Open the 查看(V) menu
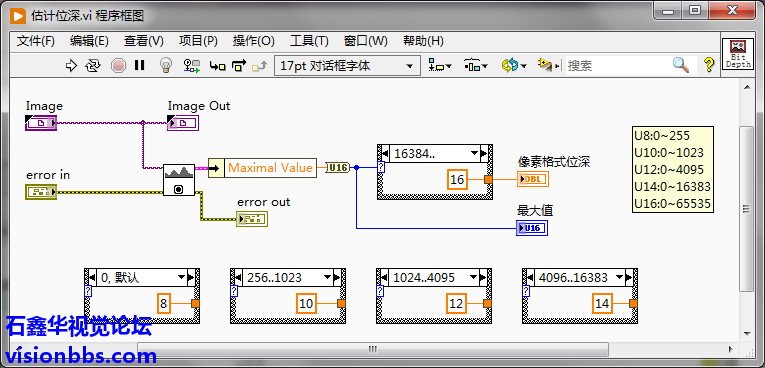765x368 pixels. 143,41
